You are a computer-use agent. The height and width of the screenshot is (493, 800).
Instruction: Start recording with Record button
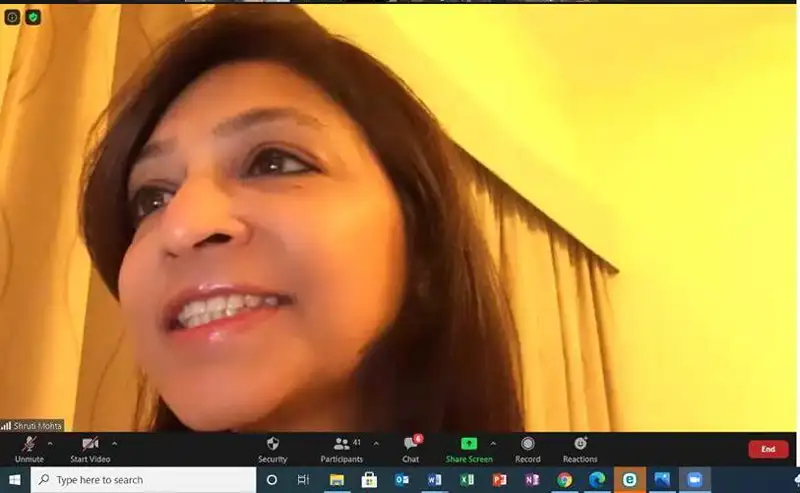[x=527, y=449]
